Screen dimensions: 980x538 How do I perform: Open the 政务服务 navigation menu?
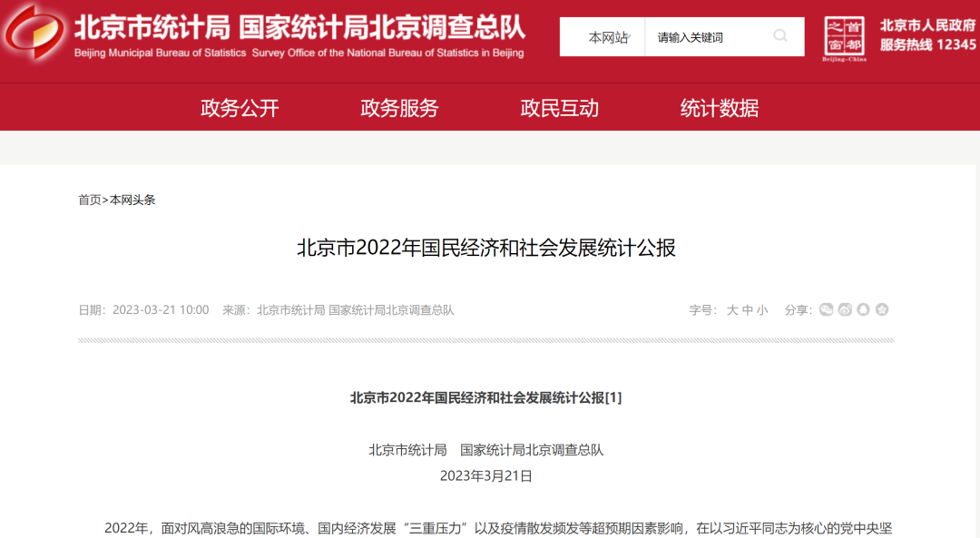[399, 108]
